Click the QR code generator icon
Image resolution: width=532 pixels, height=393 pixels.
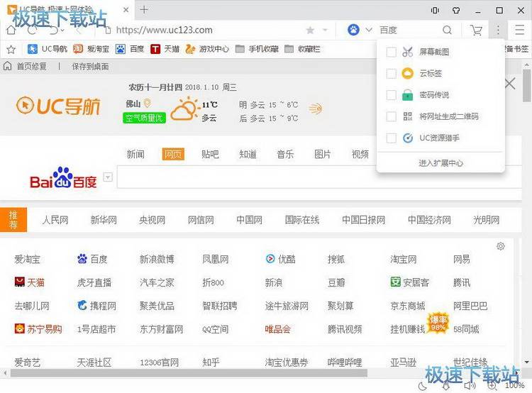407,116
